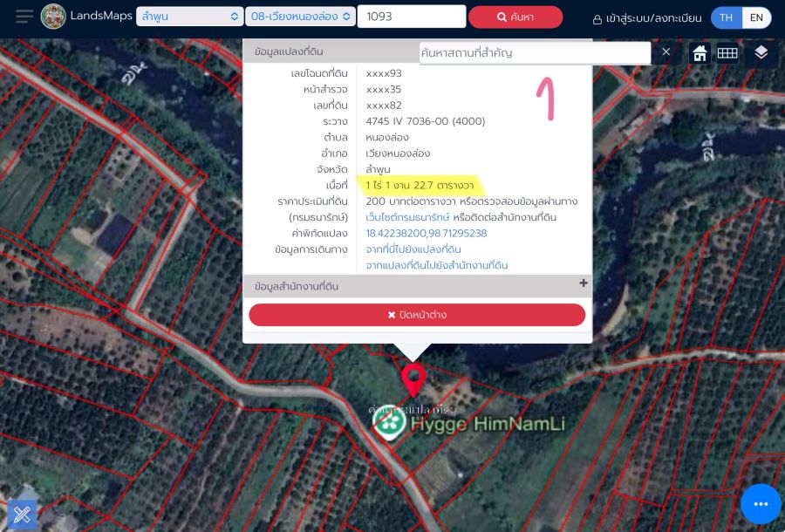Click the home icon on map toolbar

tap(700, 53)
